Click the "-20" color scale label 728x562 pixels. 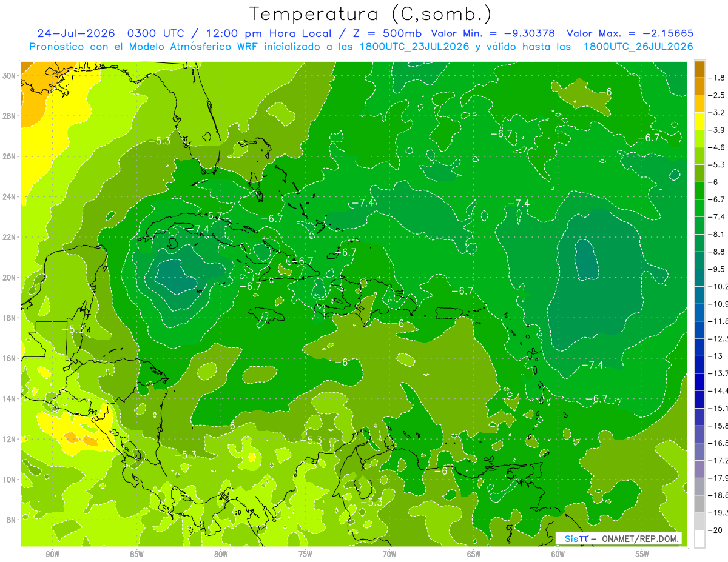pyautogui.click(x=715, y=530)
